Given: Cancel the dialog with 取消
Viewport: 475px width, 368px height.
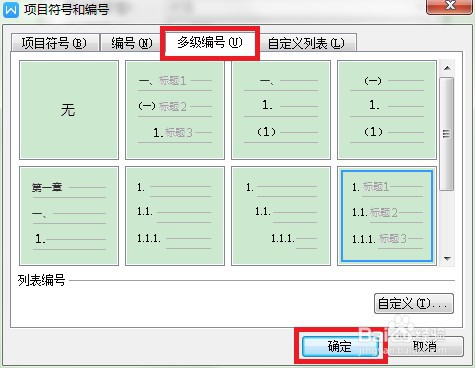Looking at the screenshot, I should (x=425, y=347).
